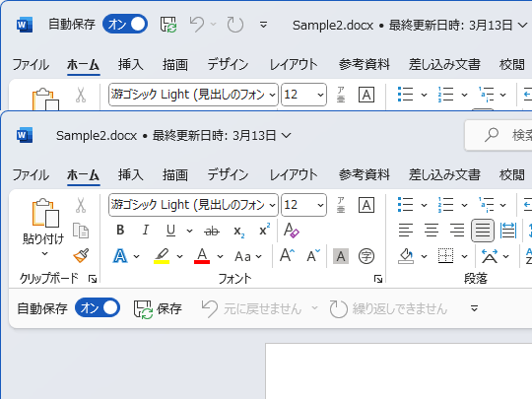Screen dimensions: 532x399
Task: Click the Underline U icon
Action: (x=170, y=231)
